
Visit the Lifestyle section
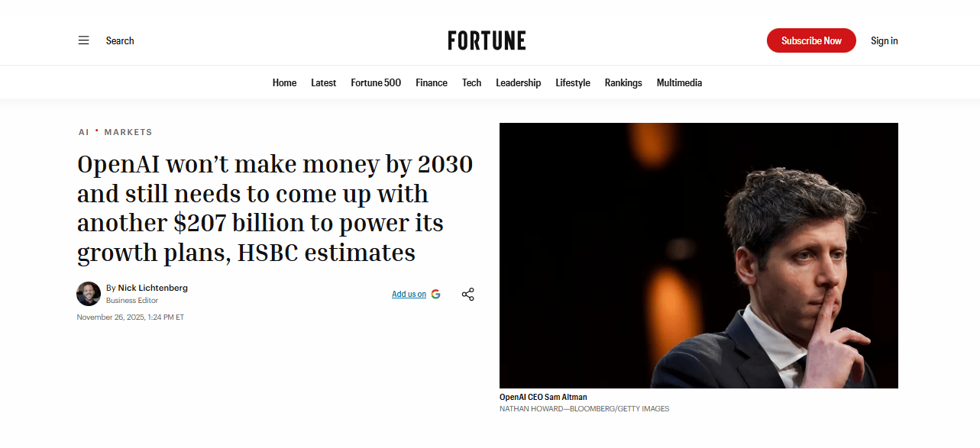(x=573, y=82)
